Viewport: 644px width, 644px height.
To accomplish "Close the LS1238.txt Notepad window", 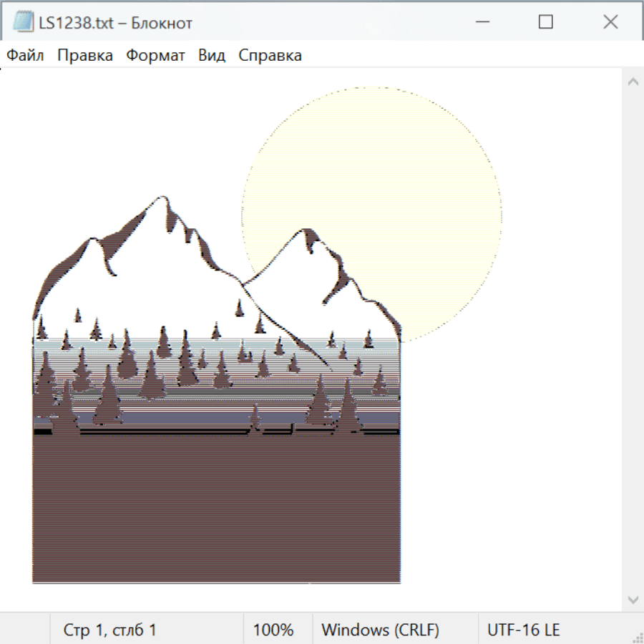I will [x=610, y=22].
